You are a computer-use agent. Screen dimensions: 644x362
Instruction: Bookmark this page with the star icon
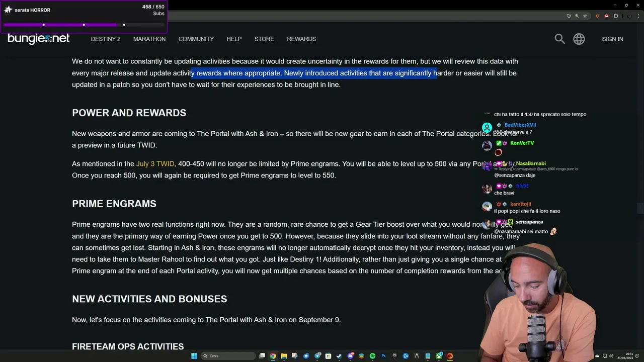pos(585,16)
